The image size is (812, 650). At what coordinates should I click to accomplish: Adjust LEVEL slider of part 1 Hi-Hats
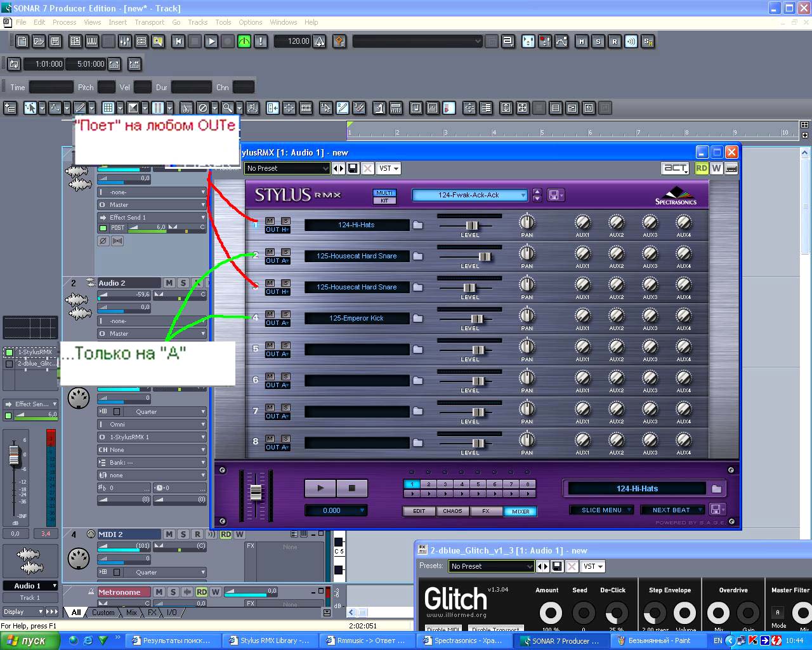tap(471, 225)
